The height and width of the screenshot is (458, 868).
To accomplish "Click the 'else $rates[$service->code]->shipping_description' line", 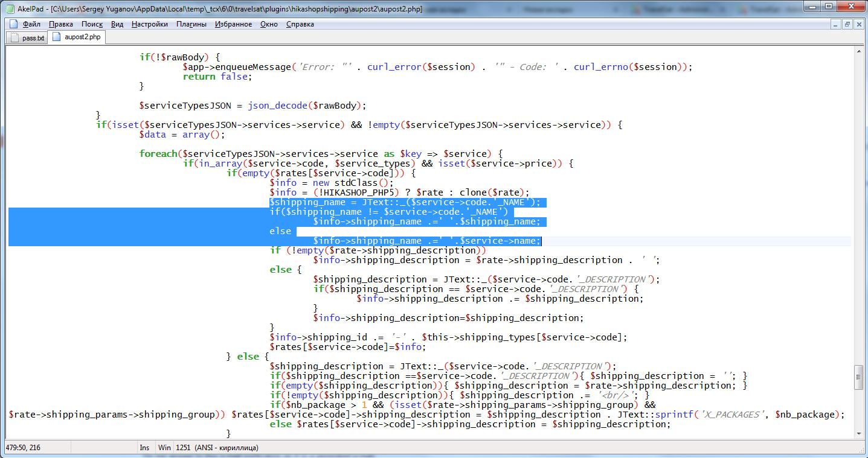I will pyautogui.click(x=470, y=424).
